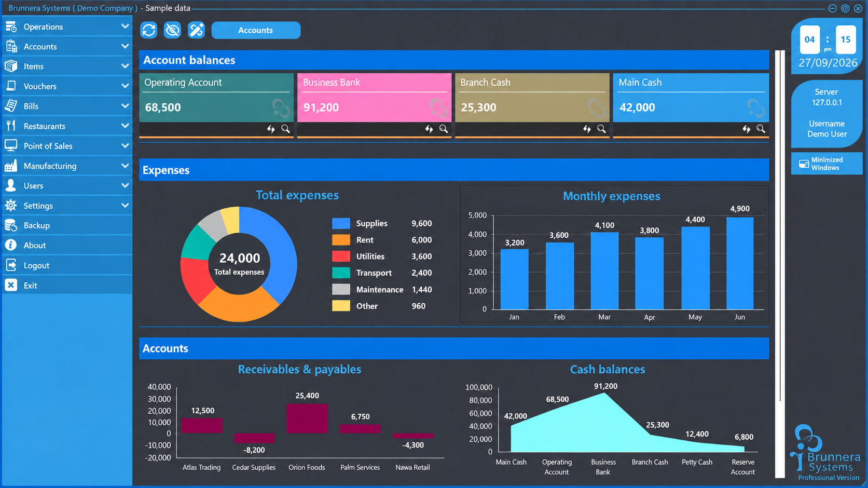Click the Exit button in sidebar
This screenshot has height=488, width=868.
[x=67, y=285]
